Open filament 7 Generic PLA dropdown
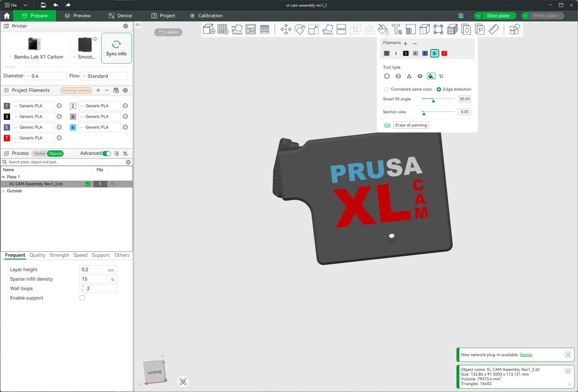578x392 pixels. (33, 138)
